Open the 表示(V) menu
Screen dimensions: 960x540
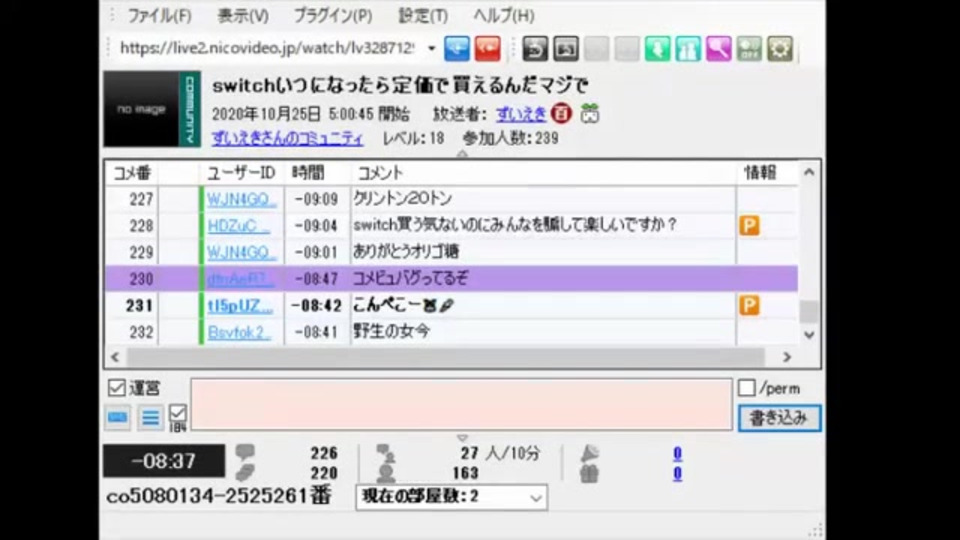click(243, 16)
